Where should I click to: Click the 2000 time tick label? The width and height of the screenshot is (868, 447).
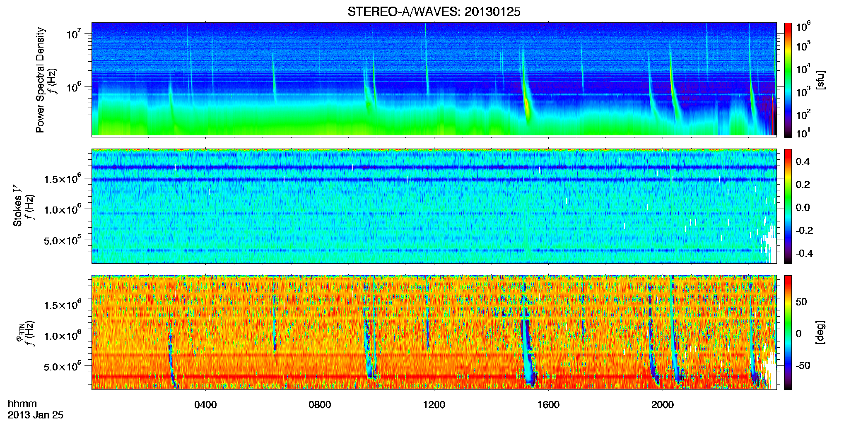(663, 405)
